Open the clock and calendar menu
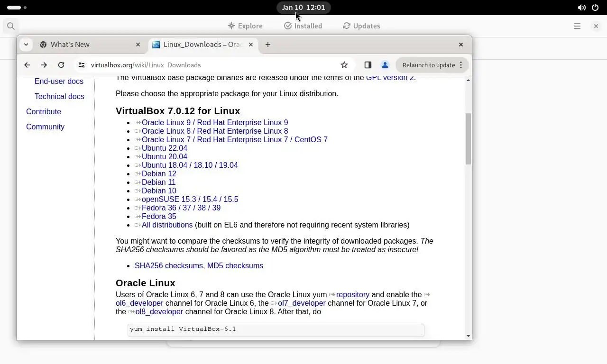The height and width of the screenshot is (364, 607). [x=303, y=8]
